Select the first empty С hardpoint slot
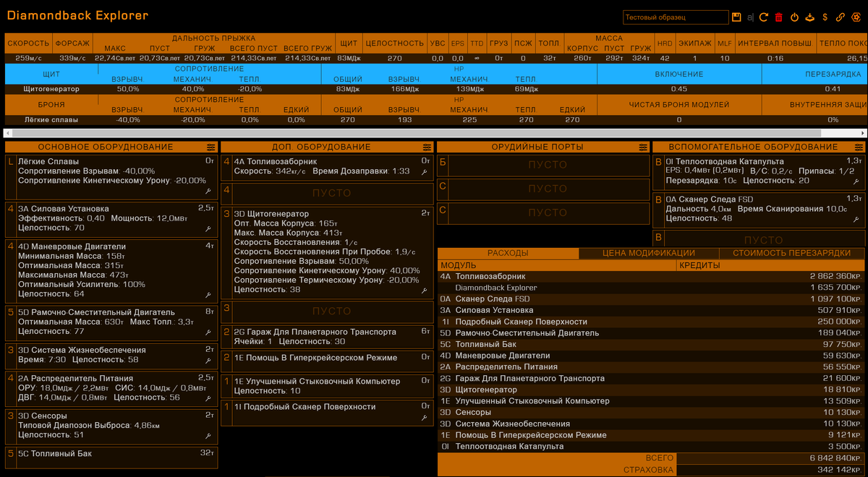The width and height of the screenshot is (868, 477). click(x=542, y=189)
